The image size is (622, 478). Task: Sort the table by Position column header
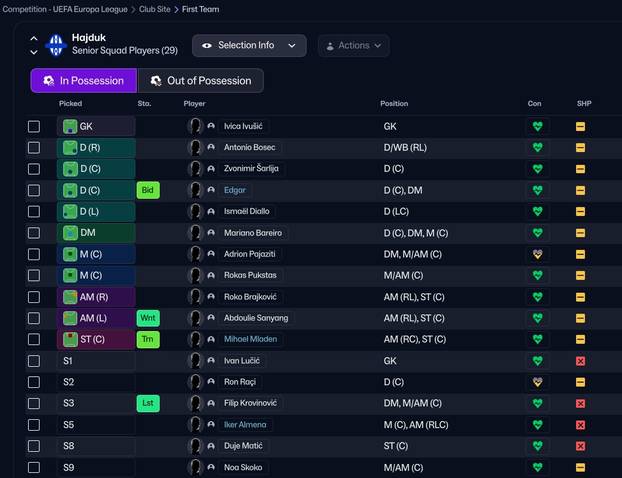pos(393,104)
